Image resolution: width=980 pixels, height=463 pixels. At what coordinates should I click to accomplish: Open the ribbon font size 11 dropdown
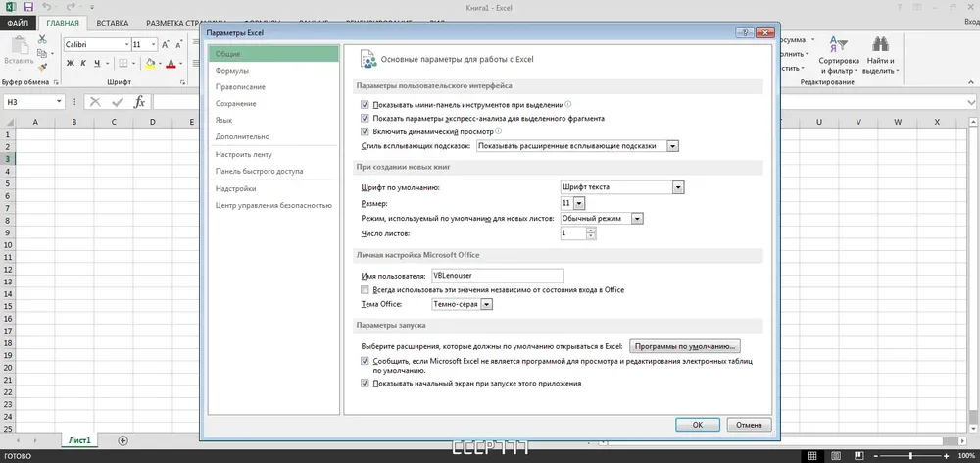point(154,45)
